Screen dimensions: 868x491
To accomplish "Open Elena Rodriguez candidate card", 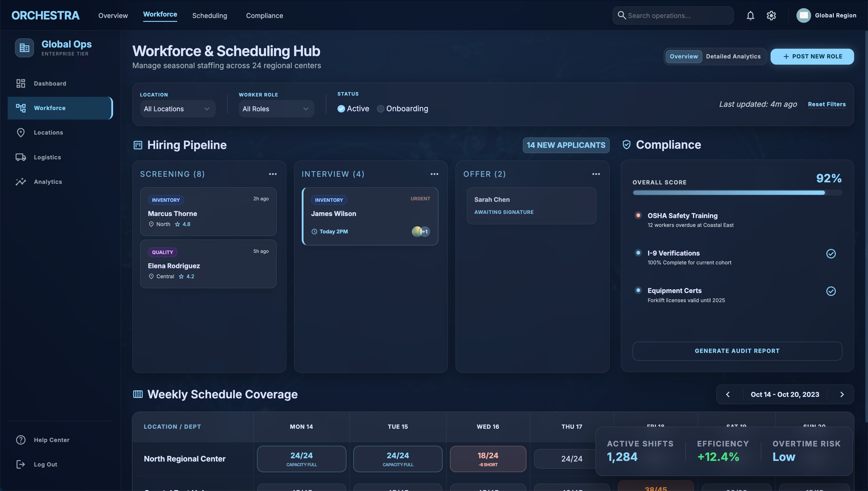I will [x=208, y=264].
